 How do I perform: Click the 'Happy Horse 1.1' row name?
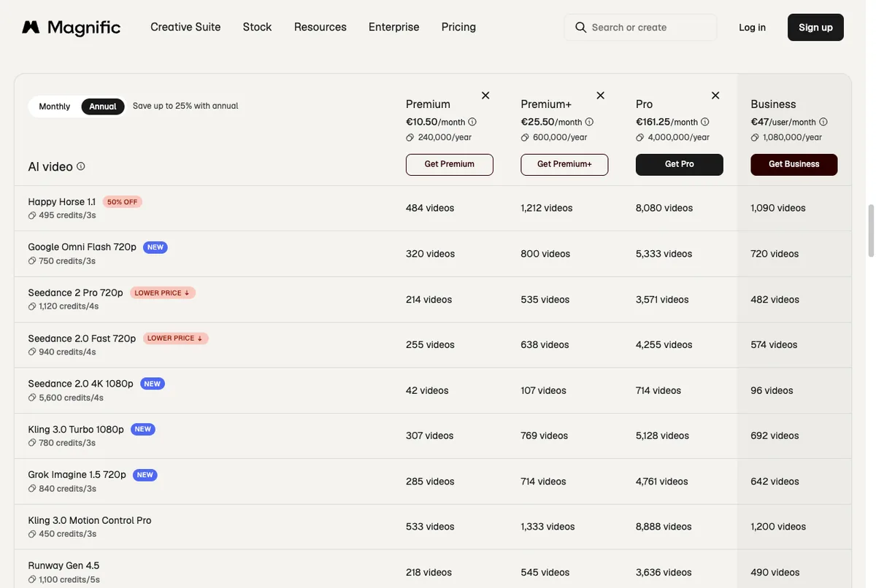pos(62,202)
